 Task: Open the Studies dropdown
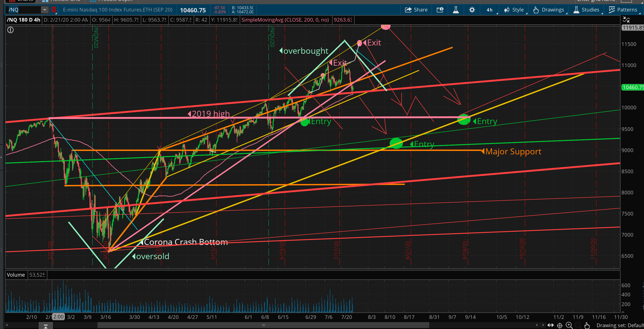[x=586, y=10]
